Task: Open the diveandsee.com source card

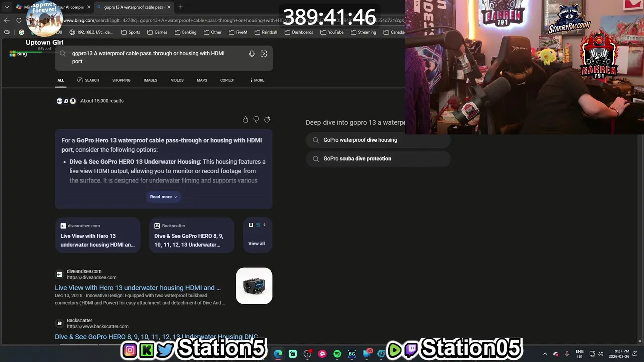Action: 98,235
